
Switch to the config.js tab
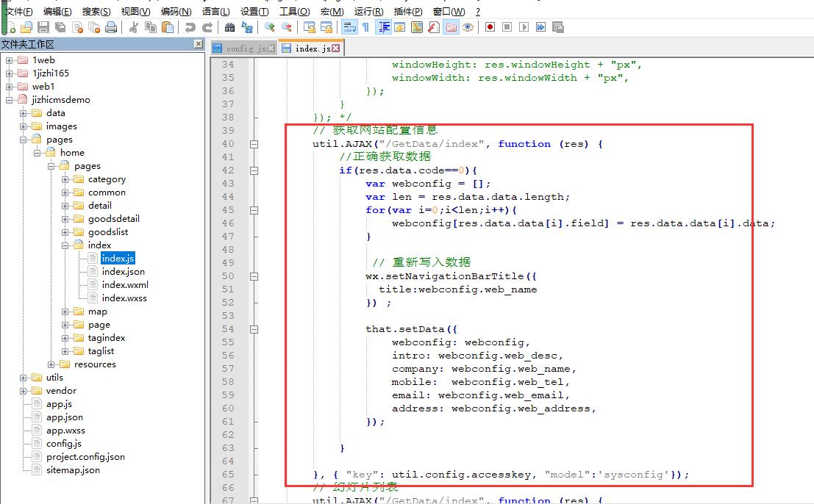246,48
